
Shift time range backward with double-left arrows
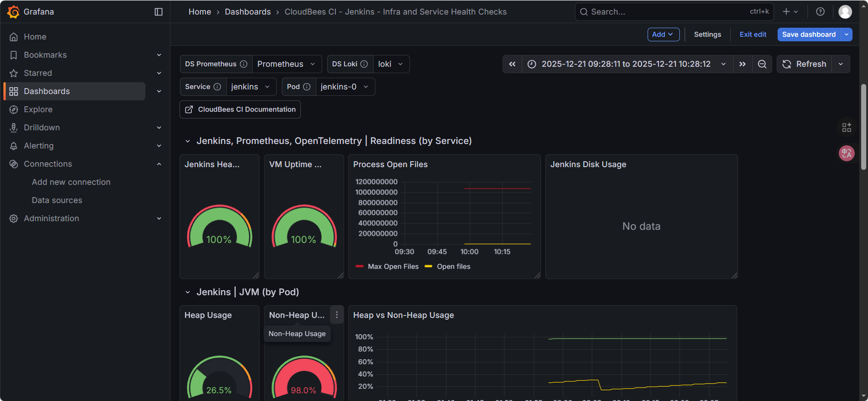click(x=512, y=64)
